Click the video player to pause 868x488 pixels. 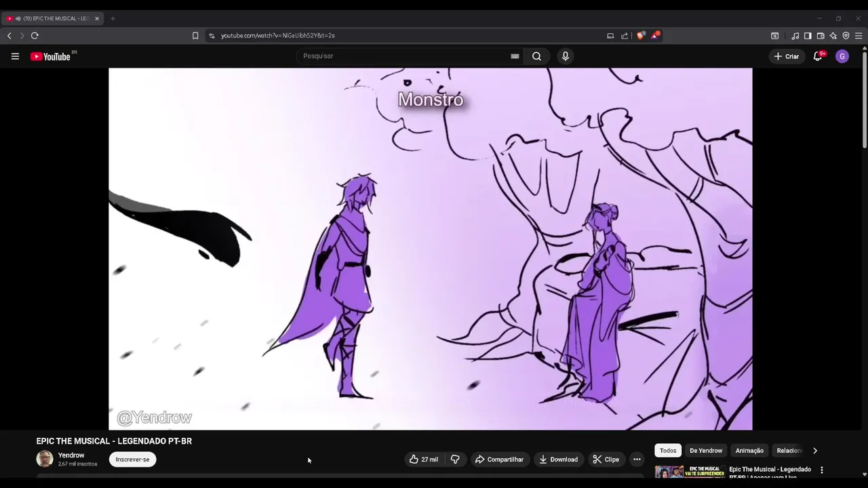[430, 249]
